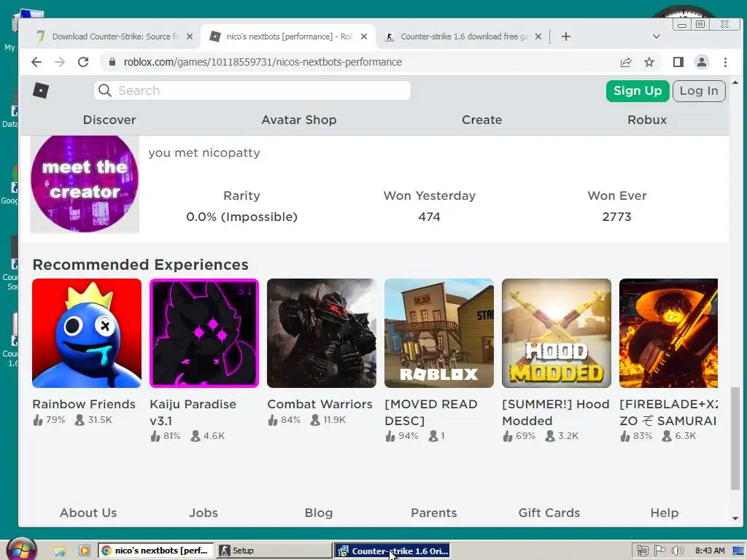Go back with the browser back arrow

click(36, 62)
